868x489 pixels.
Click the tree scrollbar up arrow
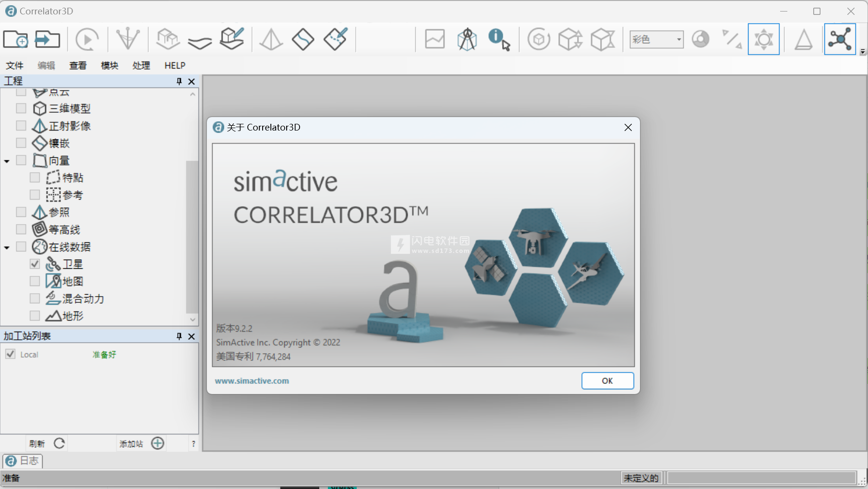coord(193,94)
